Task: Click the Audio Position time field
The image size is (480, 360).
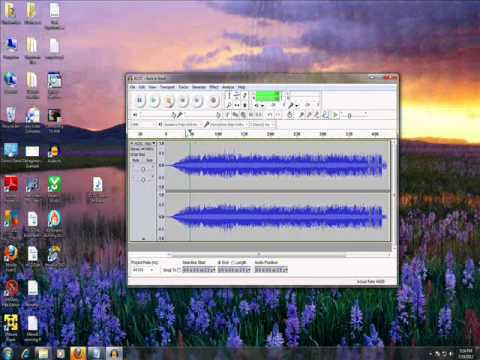Action: [x=271, y=270]
